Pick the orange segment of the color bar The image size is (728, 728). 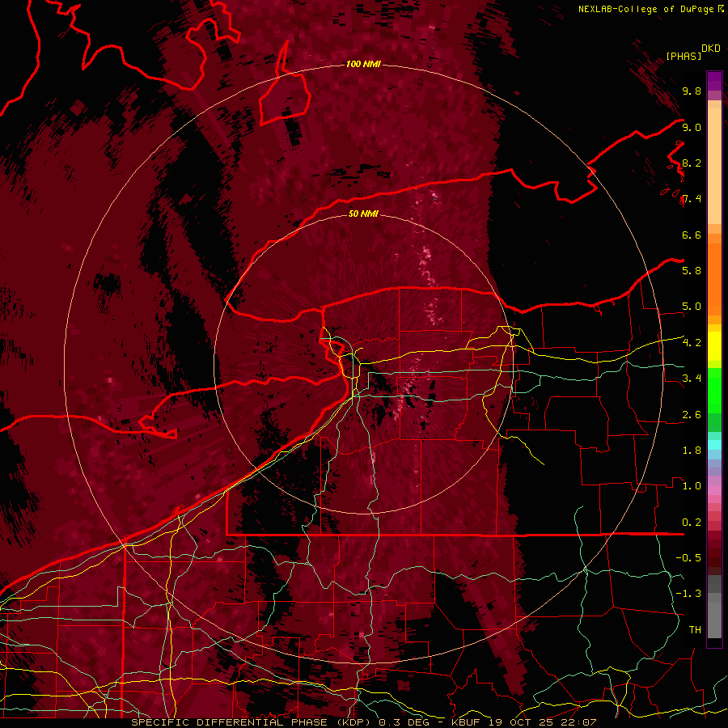[714, 278]
